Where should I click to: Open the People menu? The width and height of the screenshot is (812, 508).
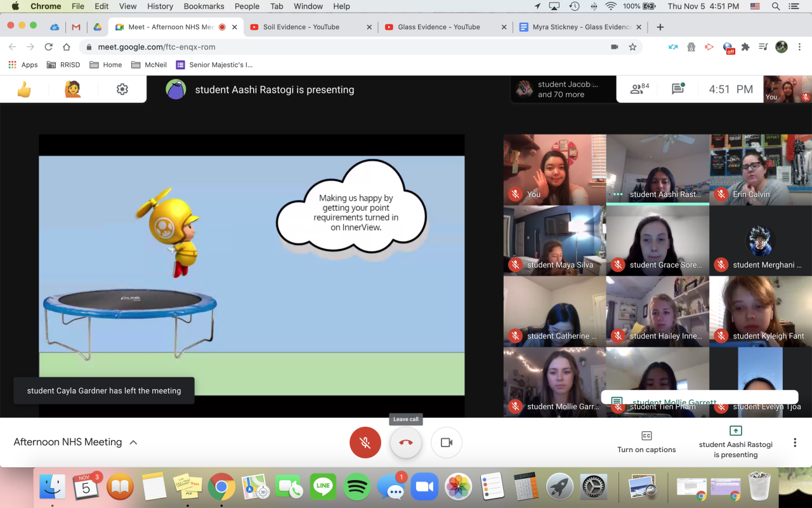pyautogui.click(x=247, y=6)
